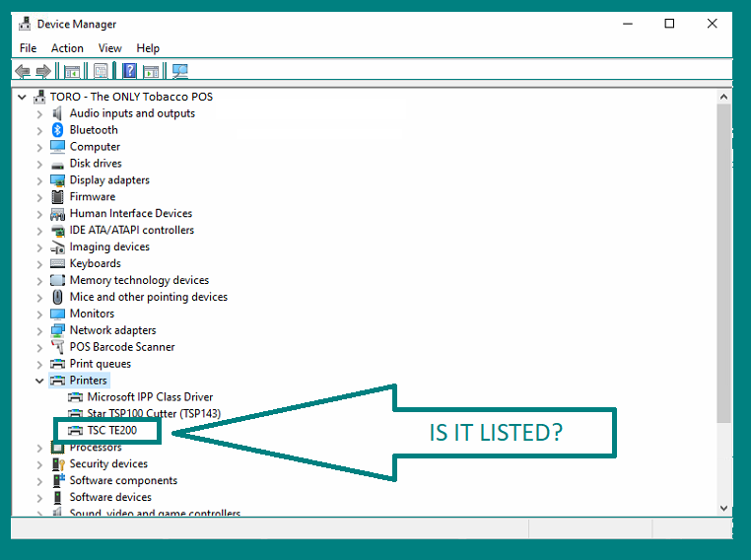Click the vertical scrollbar thumb
Image resolution: width=751 pixels, height=560 pixels.
point(723,263)
